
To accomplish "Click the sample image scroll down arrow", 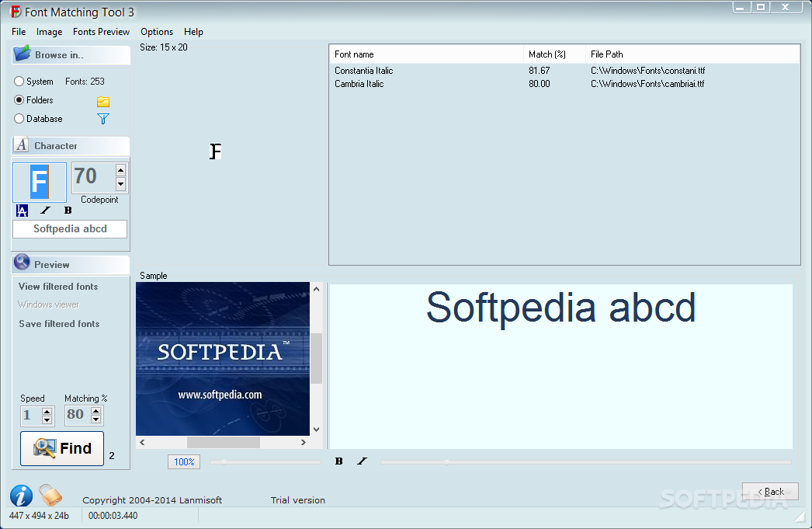I will coord(316,430).
